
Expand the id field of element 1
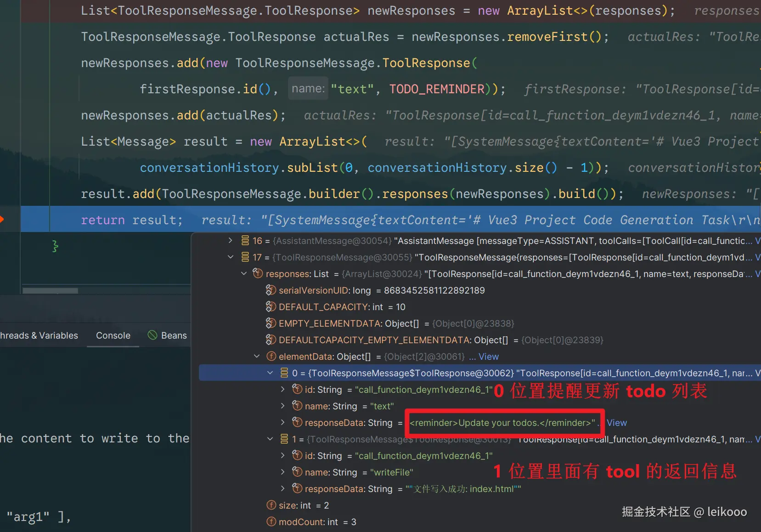tap(283, 455)
